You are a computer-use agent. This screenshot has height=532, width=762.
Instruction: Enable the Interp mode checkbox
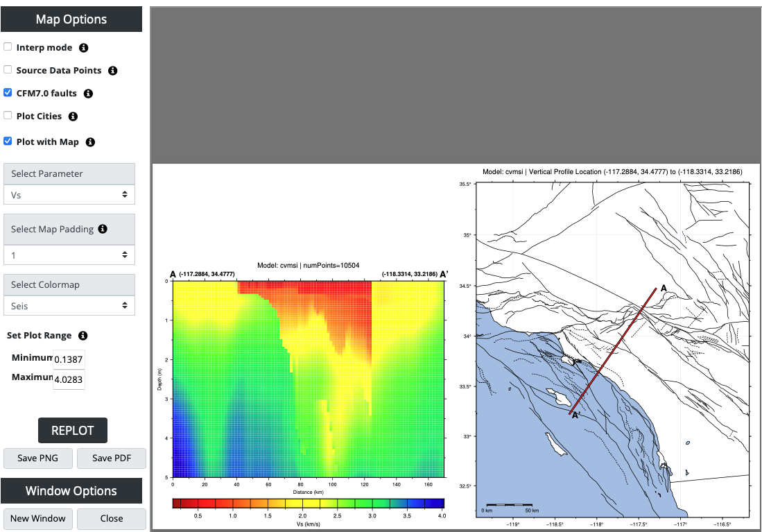(x=8, y=47)
